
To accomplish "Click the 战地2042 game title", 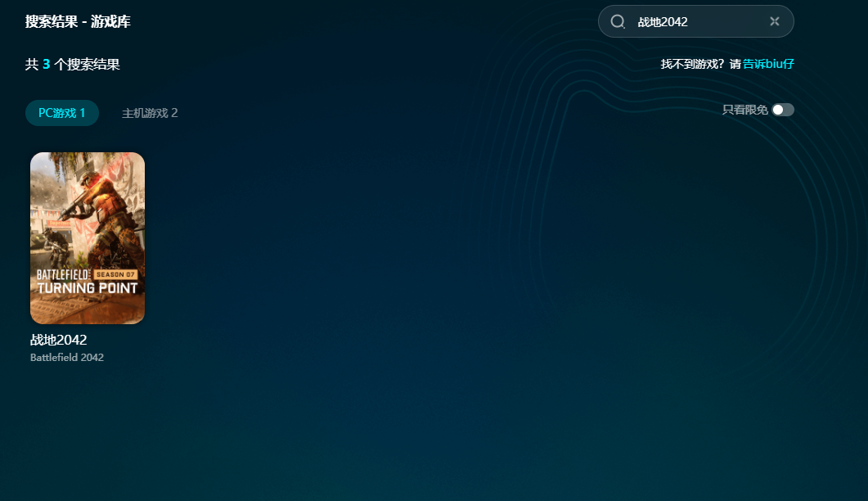I will (59, 340).
